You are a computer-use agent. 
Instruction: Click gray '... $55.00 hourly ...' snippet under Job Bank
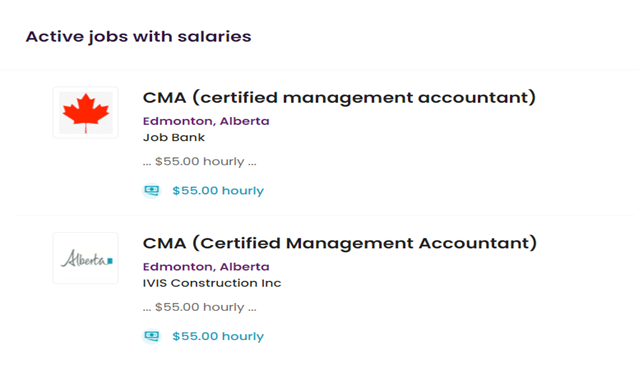coord(199,161)
